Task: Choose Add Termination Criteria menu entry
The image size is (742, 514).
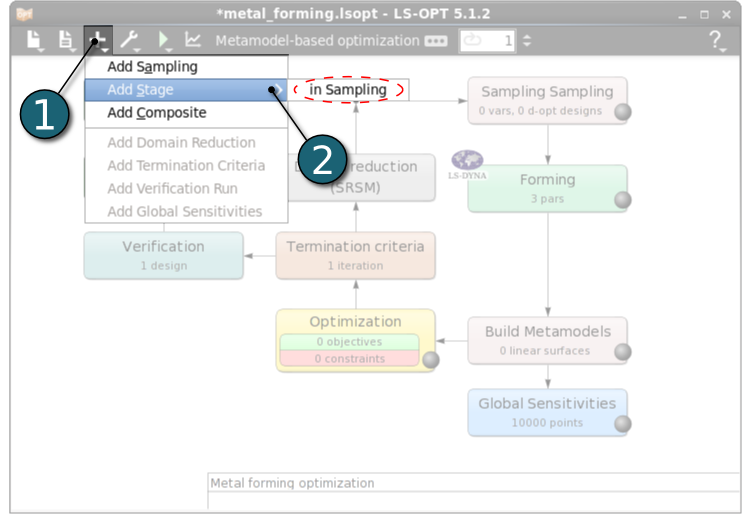Action: coord(186,166)
